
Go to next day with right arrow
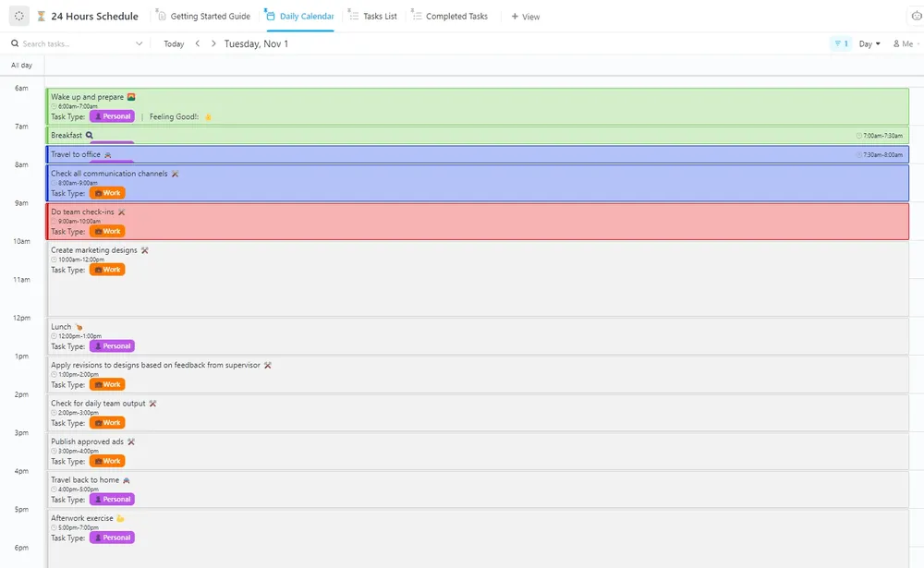click(213, 43)
